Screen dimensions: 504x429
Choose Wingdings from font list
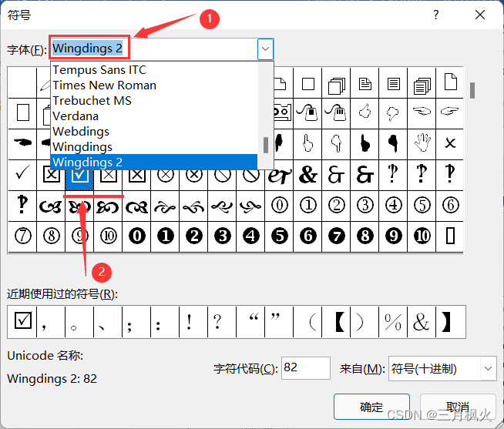pos(154,147)
